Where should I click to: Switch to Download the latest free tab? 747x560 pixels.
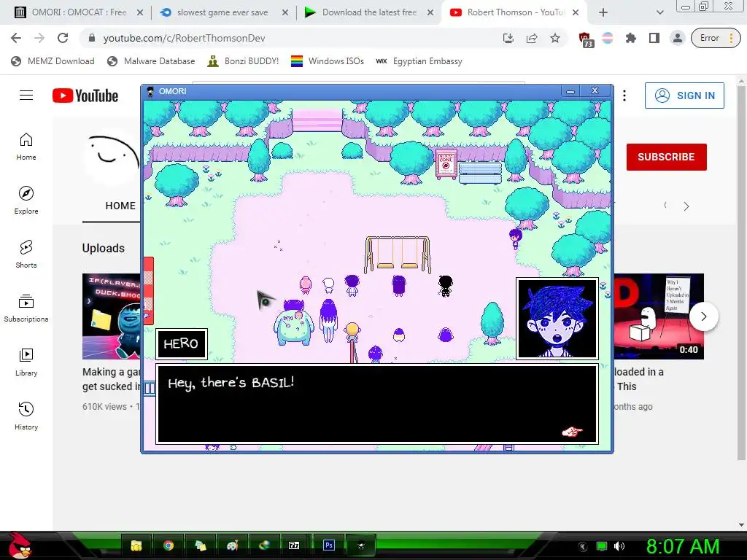pyautogui.click(x=368, y=12)
